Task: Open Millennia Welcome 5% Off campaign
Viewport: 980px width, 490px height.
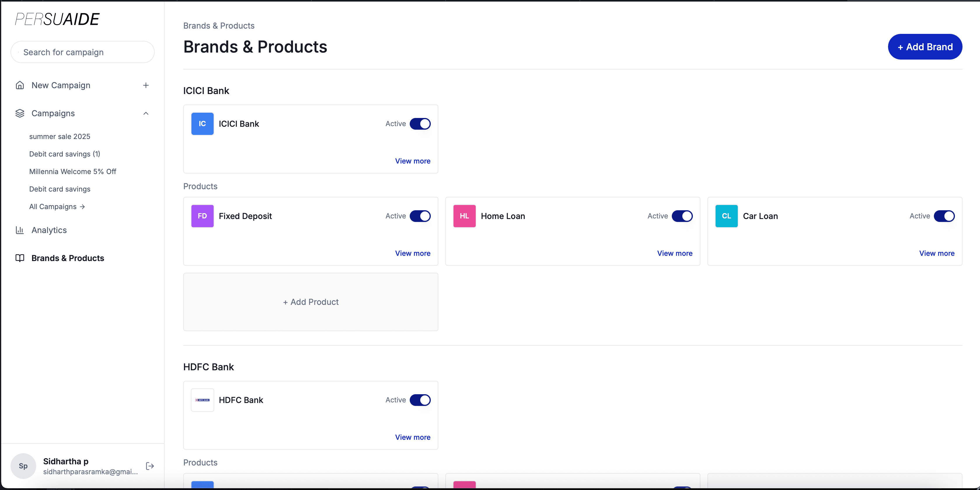Action: click(73, 171)
